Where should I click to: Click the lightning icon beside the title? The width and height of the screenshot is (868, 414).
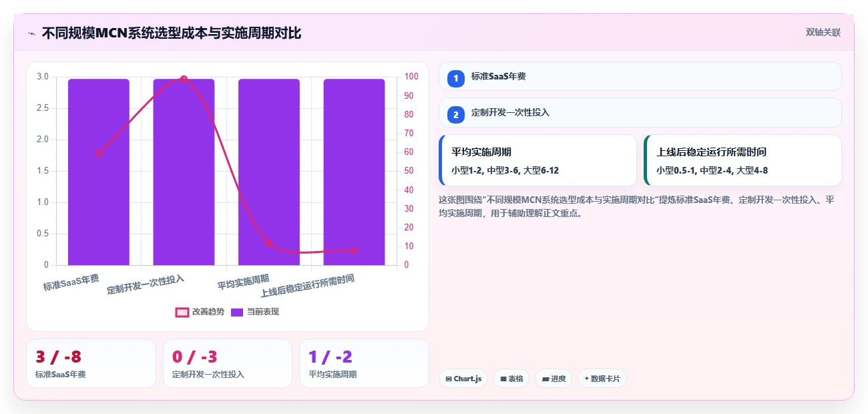[31, 33]
